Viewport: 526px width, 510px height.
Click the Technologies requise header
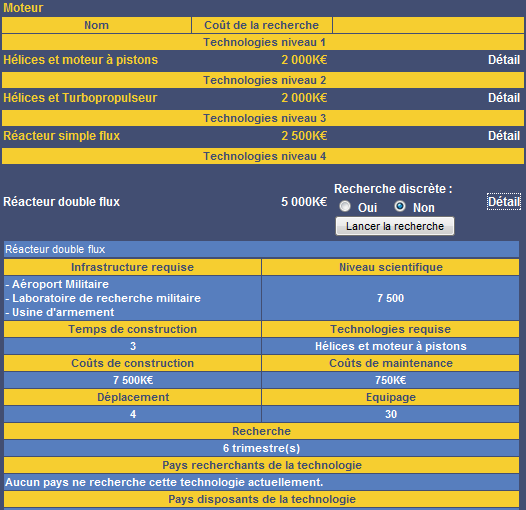click(x=390, y=329)
